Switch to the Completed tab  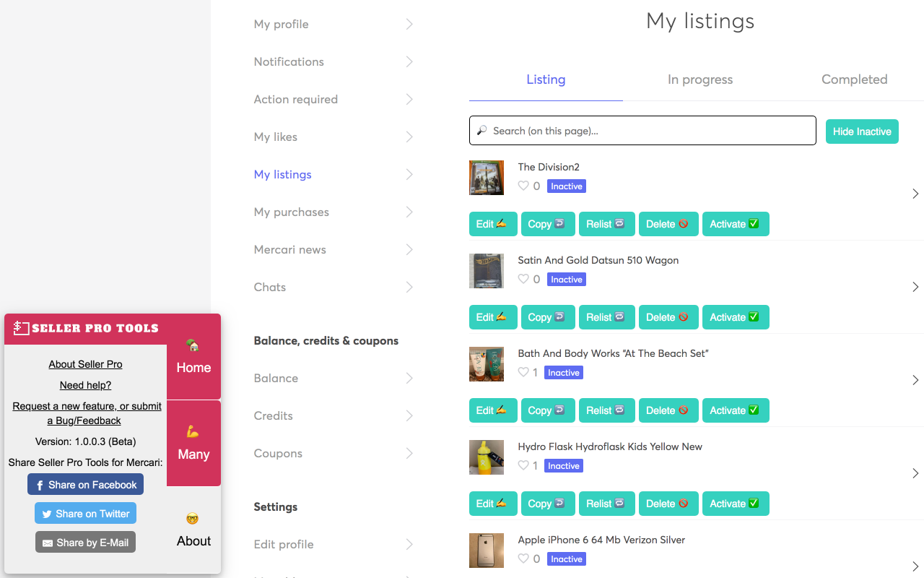coord(854,79)
